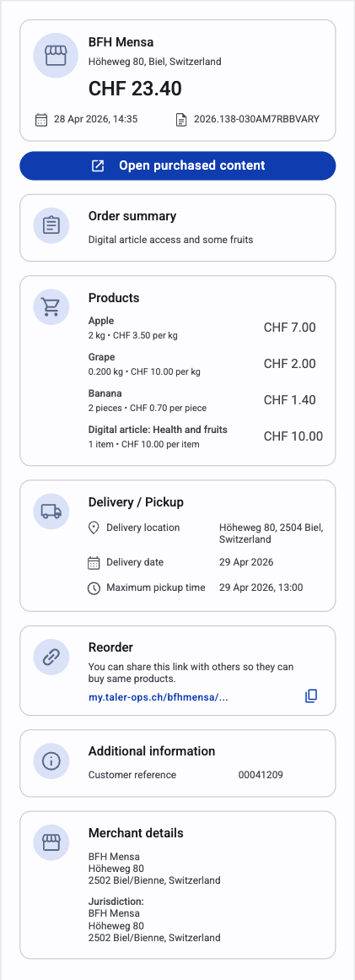Click the calendar icon beside 28 Apr 2026
This screenshot has width=355, height=980.
(41, 119)
